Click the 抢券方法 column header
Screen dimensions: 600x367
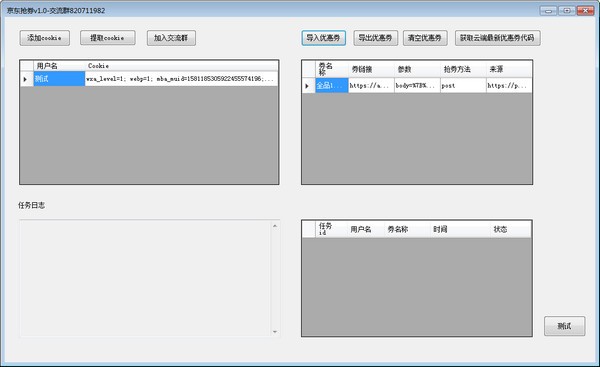coord(463,69)
